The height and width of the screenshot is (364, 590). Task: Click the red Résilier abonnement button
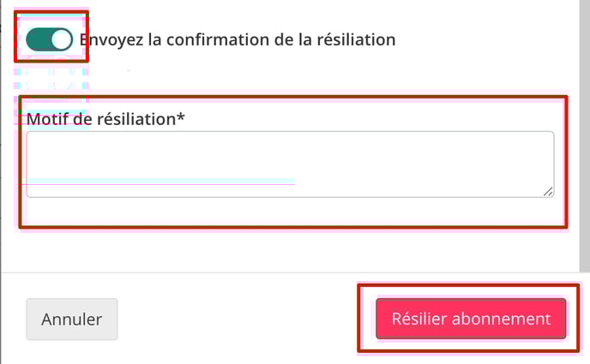tap(471, 319)
